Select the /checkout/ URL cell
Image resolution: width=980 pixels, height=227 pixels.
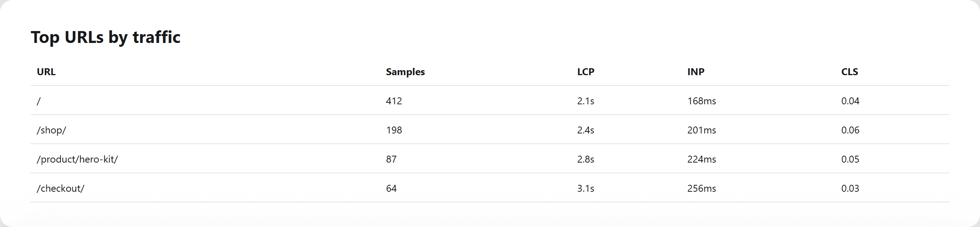pyautogui.click(x=60, y=188)
